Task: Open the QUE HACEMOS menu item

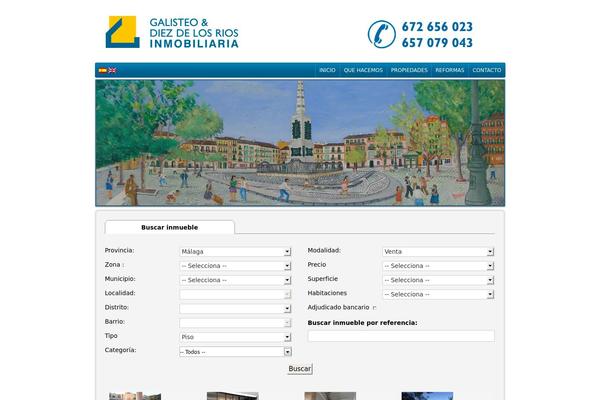Action: 363,70
